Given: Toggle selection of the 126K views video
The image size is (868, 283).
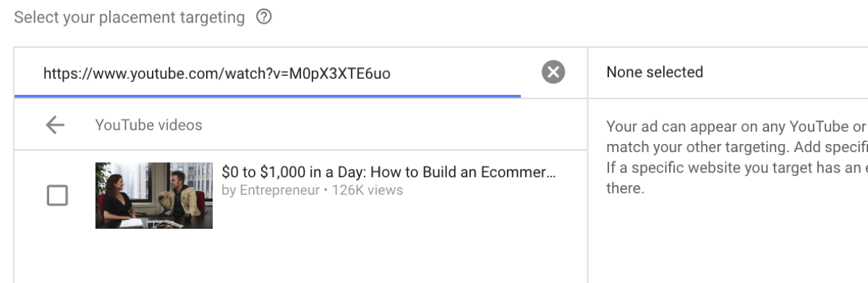Looking at the screenshot, I should tap(57, 195).
